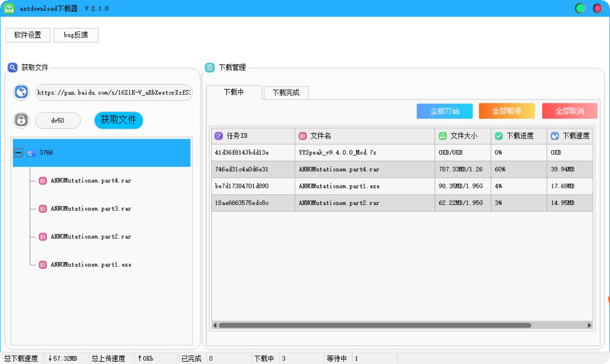
Task: Click the magenta circle button in title bar
Action: tap(597, 8)
